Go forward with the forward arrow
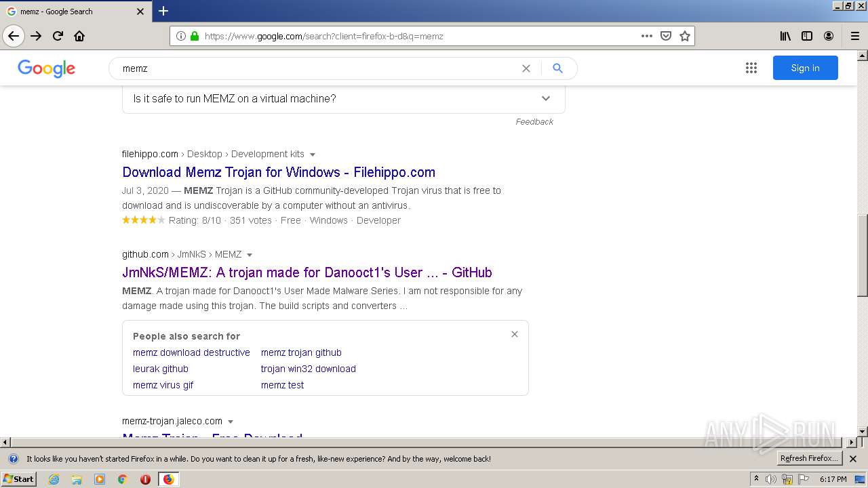Viewport: 868px width, 488px height. pos(36,36)
